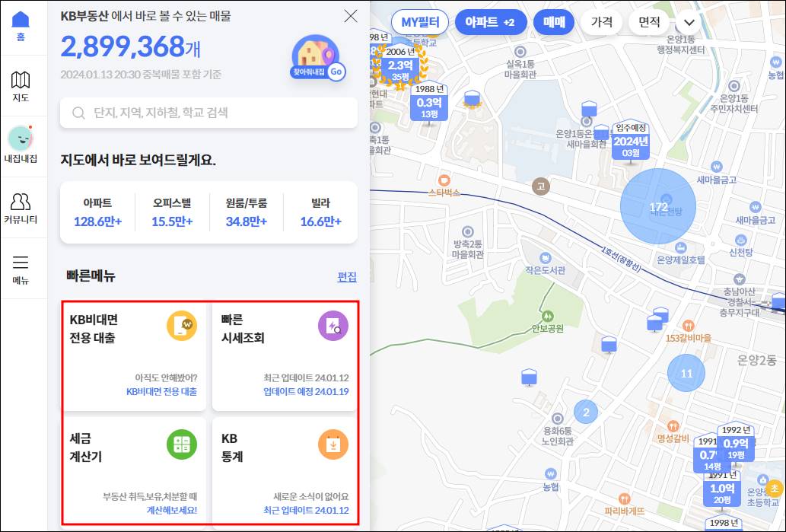Open the MY필터 filter button
The image size is (786, 532).
click(420, 23)
